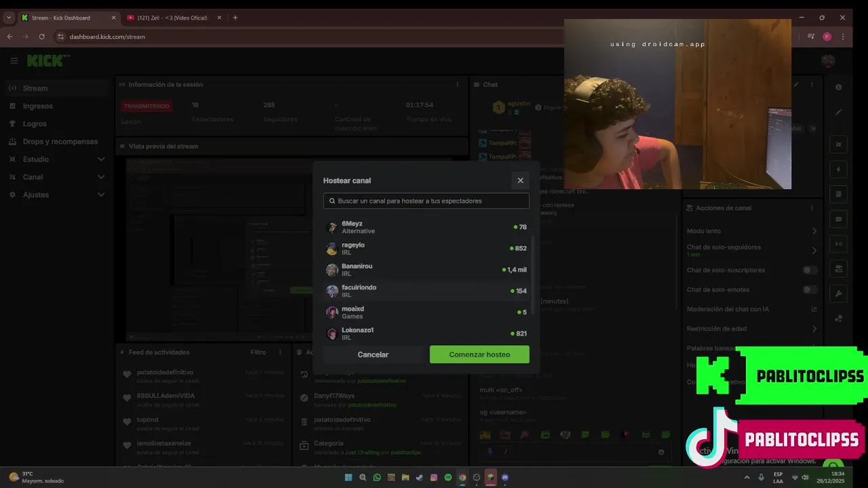
Task: Click patatoidedefinitivo follow entry in feed
Action: click(202, 375)
